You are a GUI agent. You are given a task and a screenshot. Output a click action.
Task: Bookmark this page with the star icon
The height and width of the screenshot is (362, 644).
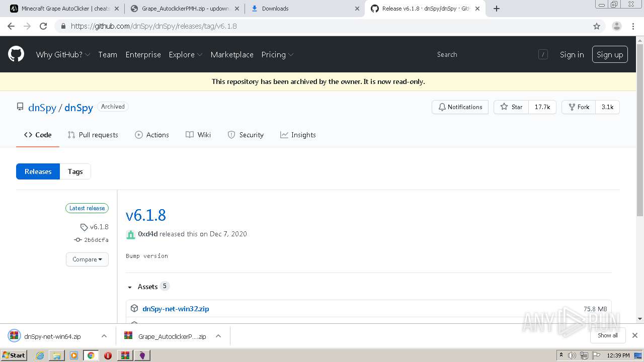pos(597,26)
